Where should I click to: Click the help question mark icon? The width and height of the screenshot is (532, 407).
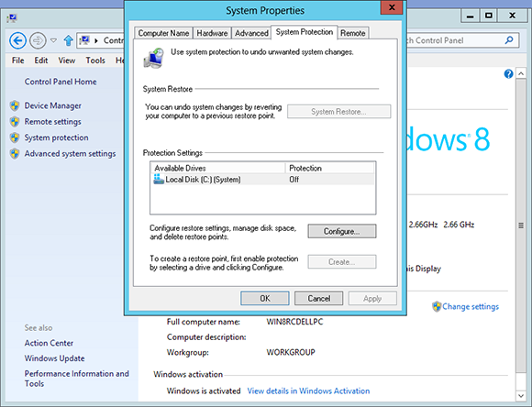pyautogui.click(x=508, y=73)
